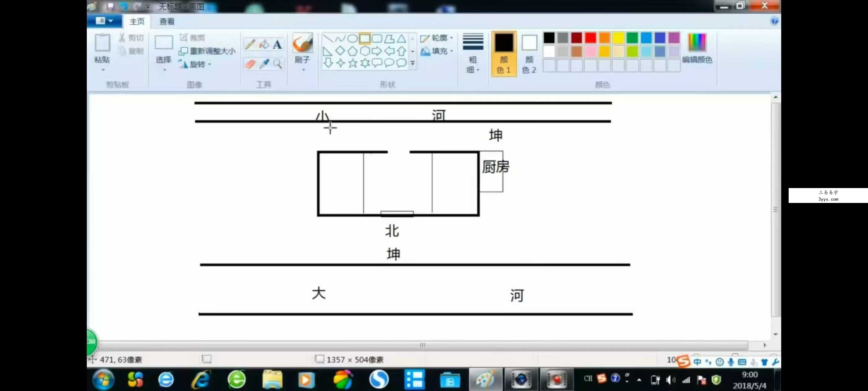Switch to the 主页 tab
868x391 pixels.
point(137,22)
